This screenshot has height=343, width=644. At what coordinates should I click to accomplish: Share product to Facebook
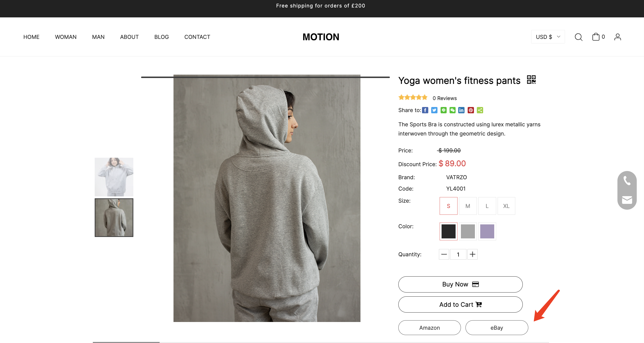point(425,110)
